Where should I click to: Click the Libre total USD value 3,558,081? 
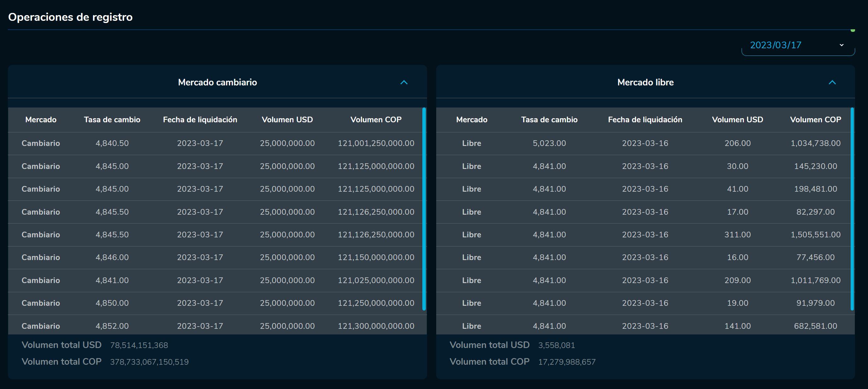tap(556, 345)
